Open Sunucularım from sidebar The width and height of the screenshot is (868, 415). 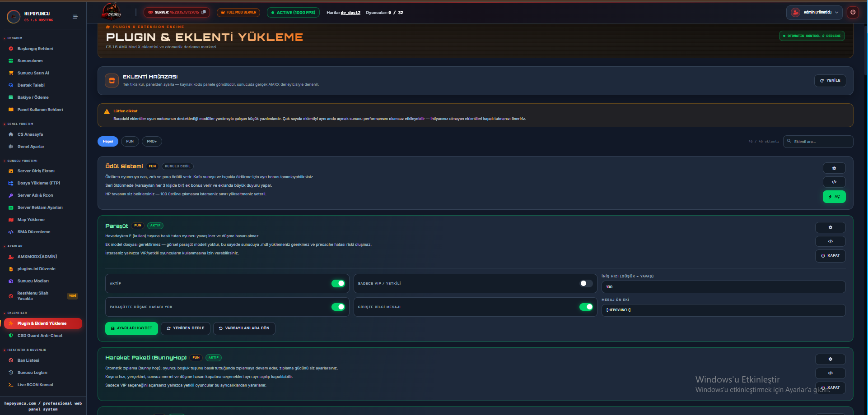pos(30,61)
